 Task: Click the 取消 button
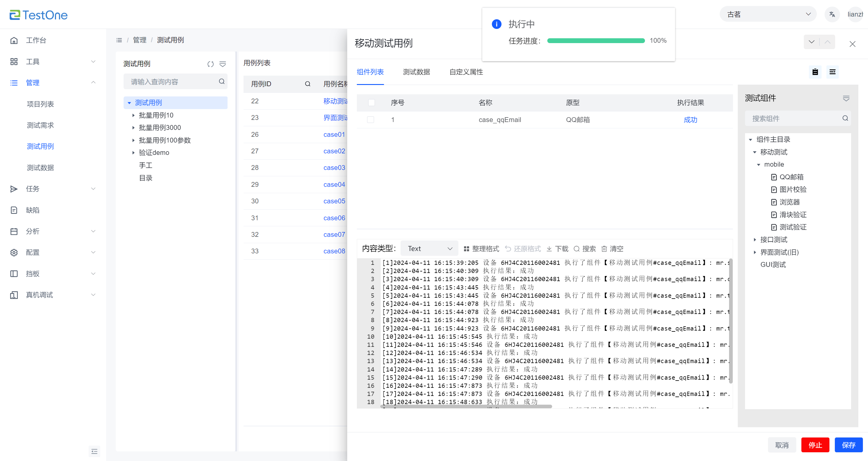(782, 445)
